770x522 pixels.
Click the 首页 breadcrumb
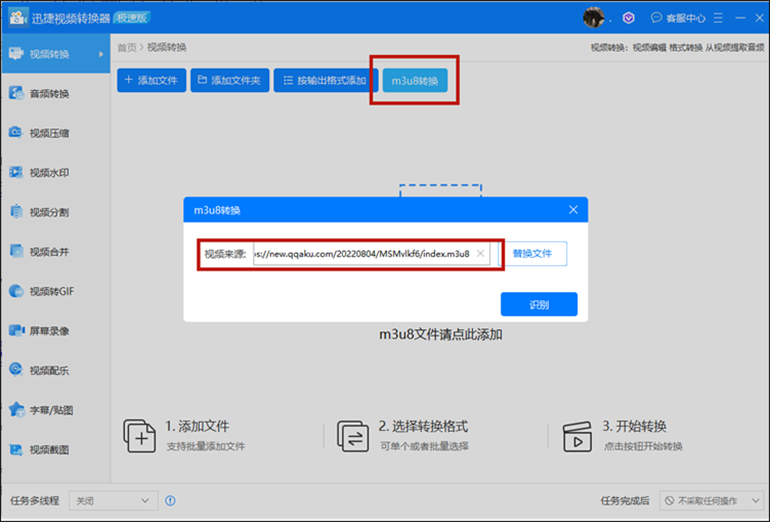(x=127, y=47)
